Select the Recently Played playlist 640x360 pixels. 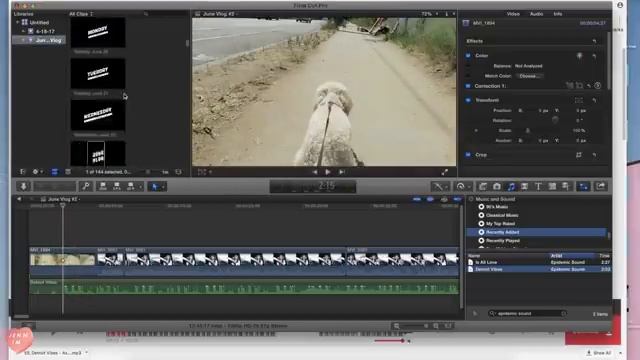(502, 241)
